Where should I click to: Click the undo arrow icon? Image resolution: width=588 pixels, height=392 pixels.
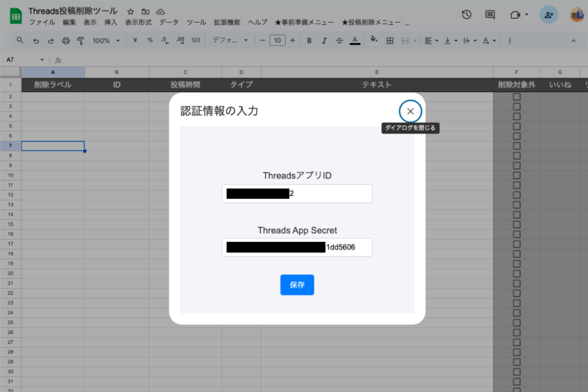click(36, 41)
